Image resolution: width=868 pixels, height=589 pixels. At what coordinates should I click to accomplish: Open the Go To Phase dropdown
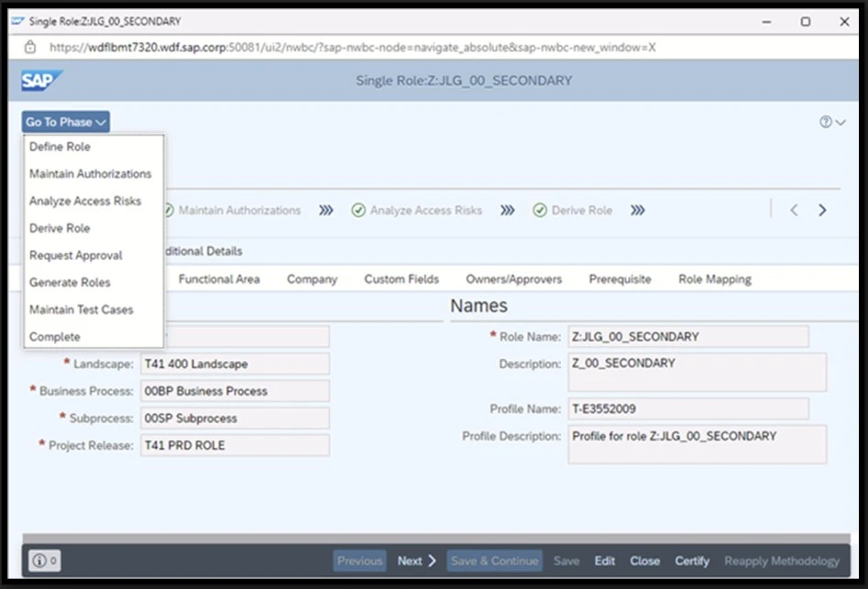pos(64,121)
